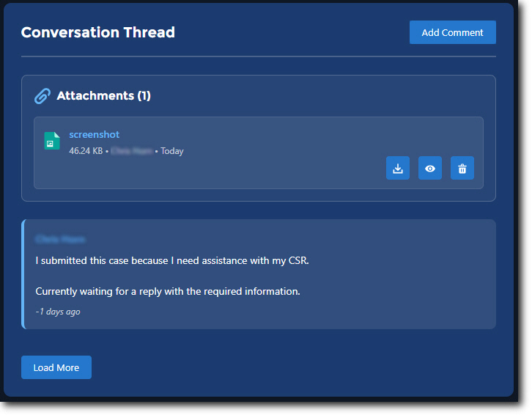Delete the attachment using the trash icon
The height and width of the screenshot is (415, 532).
(x=462, y=168)
